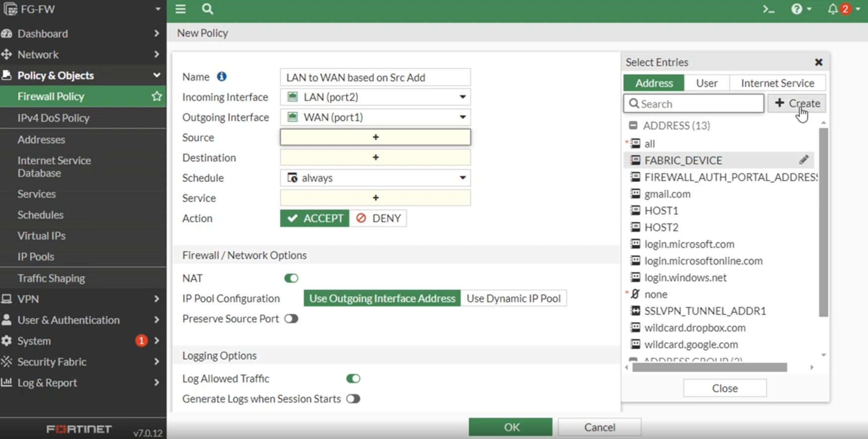The height and width of the screenshot is (439, 868).
Task: Click the VPN monitor icon
Action: (x=6, y=299)
